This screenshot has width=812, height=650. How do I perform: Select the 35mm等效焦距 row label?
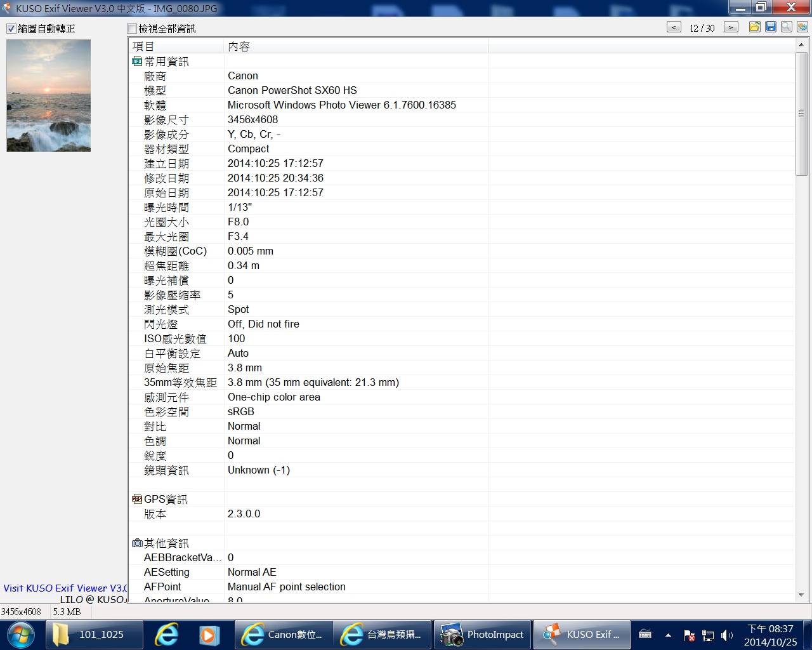click(180, 383)
